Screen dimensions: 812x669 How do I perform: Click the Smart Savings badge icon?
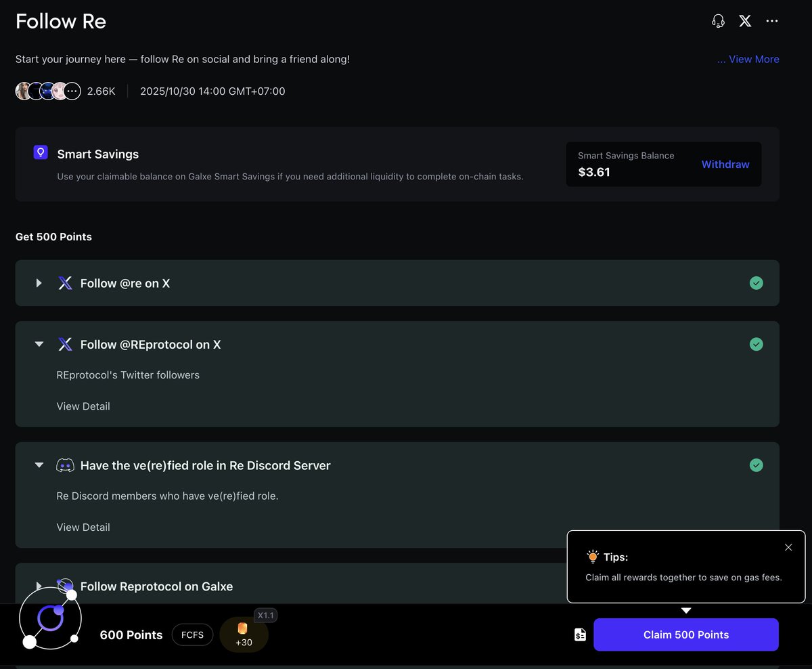coord(40,152)
